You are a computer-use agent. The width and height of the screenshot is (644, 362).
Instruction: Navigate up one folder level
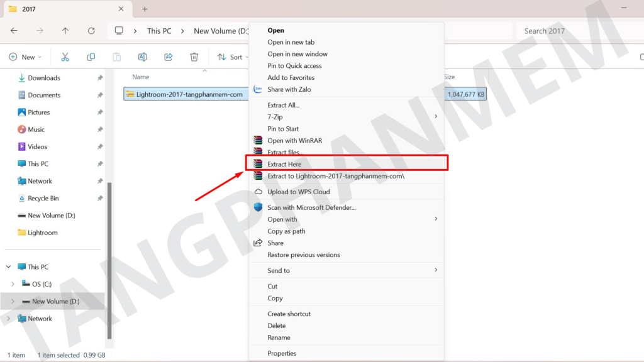coord(65,31)
